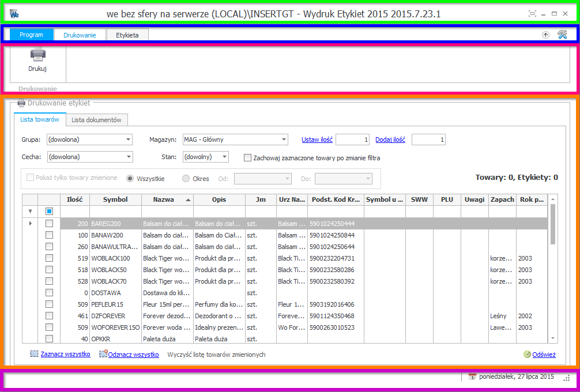Click the window resize grip in status bar
This screenshot has width=580, height=392.
point(566,378)
